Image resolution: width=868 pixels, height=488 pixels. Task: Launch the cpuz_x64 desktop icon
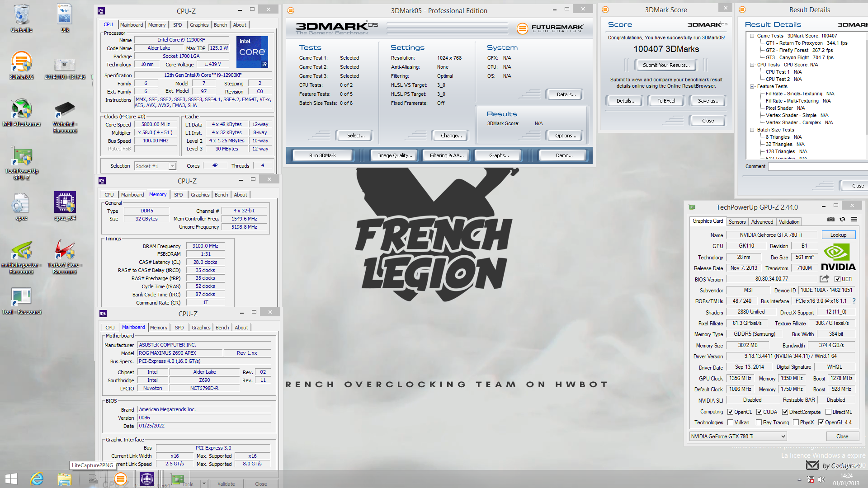coord(65,206)
